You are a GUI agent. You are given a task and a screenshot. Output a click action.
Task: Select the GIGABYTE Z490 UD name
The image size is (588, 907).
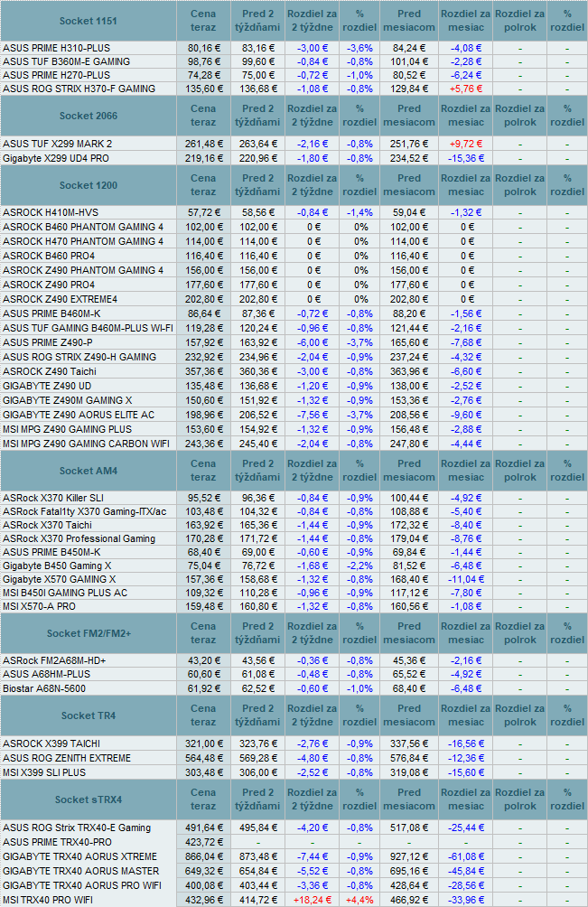coord(47,386)
